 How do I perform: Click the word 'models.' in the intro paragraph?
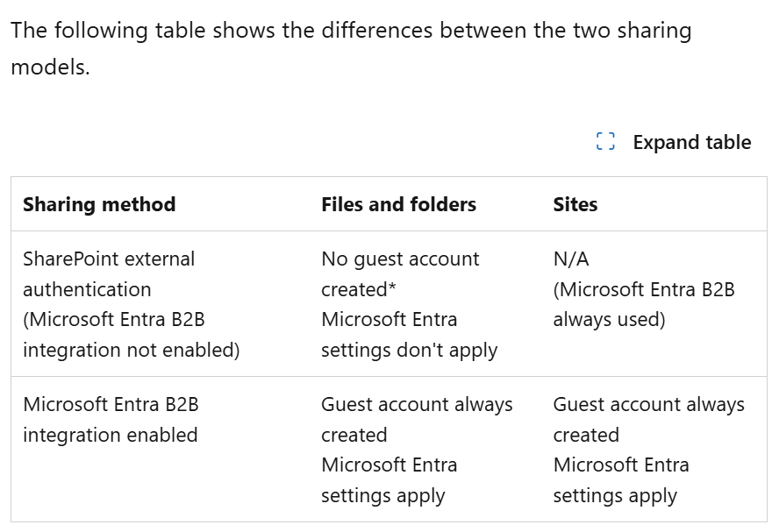[50, 67]
